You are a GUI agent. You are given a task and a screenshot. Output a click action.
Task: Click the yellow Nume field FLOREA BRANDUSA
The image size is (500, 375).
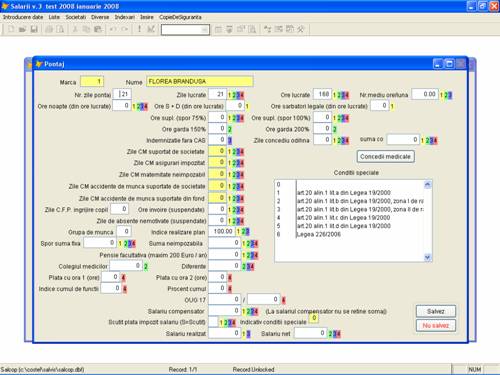click(200, 81)
